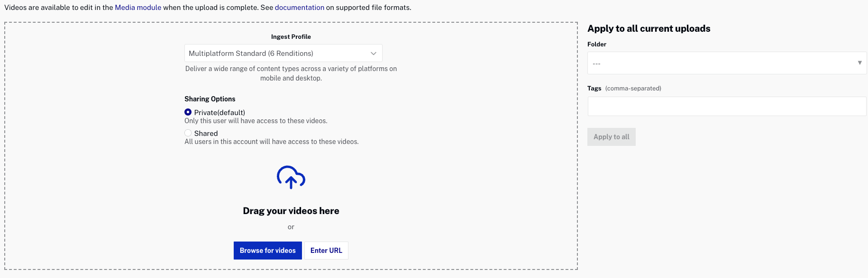
Task: Click the Folder dropdown triangle arrow
Action: 859,63
